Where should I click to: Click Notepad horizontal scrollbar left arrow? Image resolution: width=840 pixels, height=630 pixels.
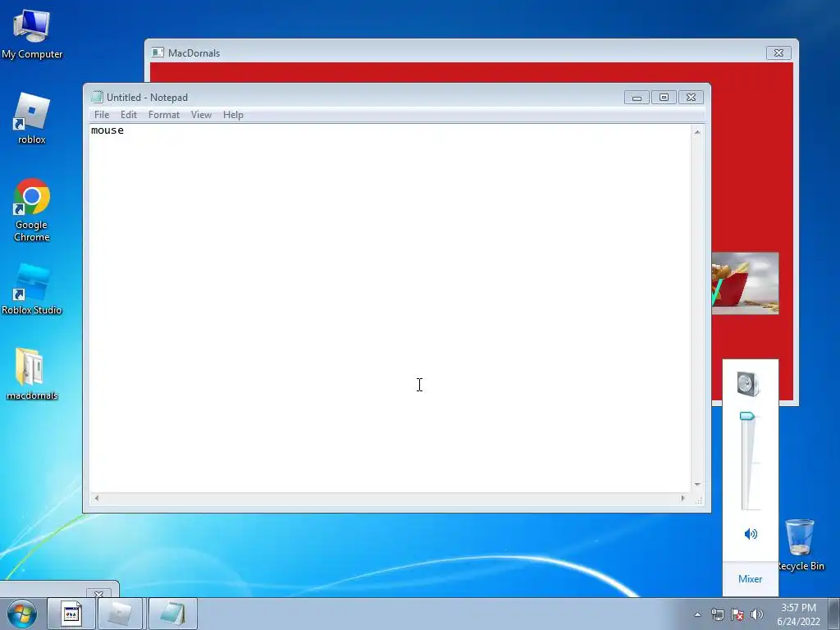(x=97, y=498)
